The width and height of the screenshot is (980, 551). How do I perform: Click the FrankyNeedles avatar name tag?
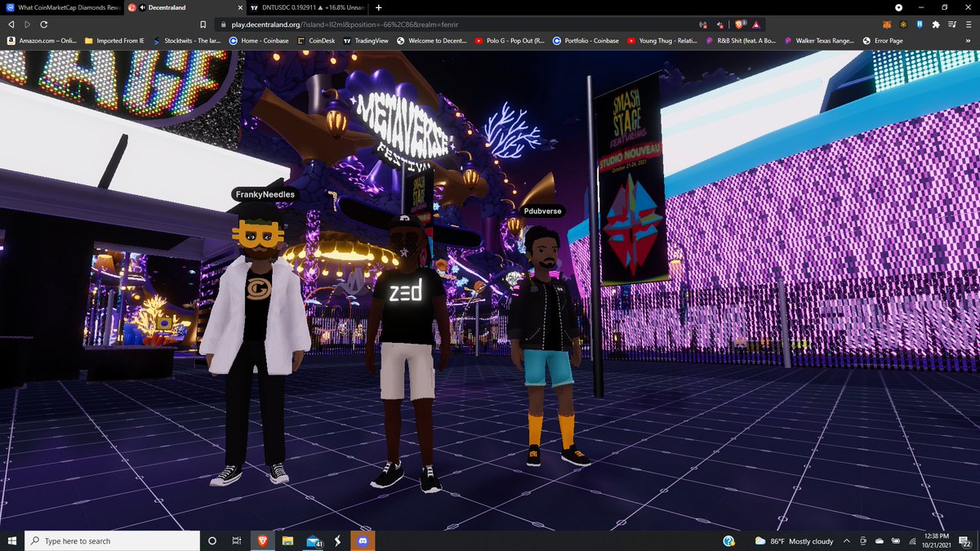click(x=265, y=195)
